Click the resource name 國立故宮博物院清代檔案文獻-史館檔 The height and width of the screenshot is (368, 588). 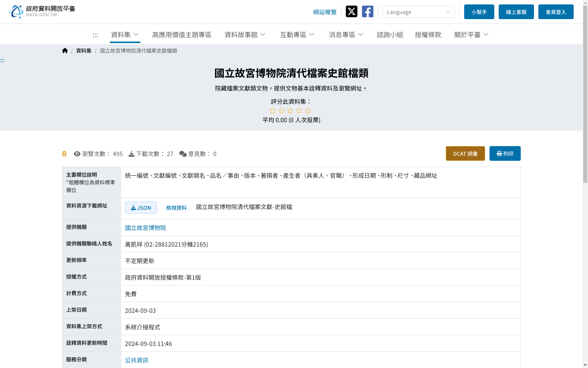(244, 207)
